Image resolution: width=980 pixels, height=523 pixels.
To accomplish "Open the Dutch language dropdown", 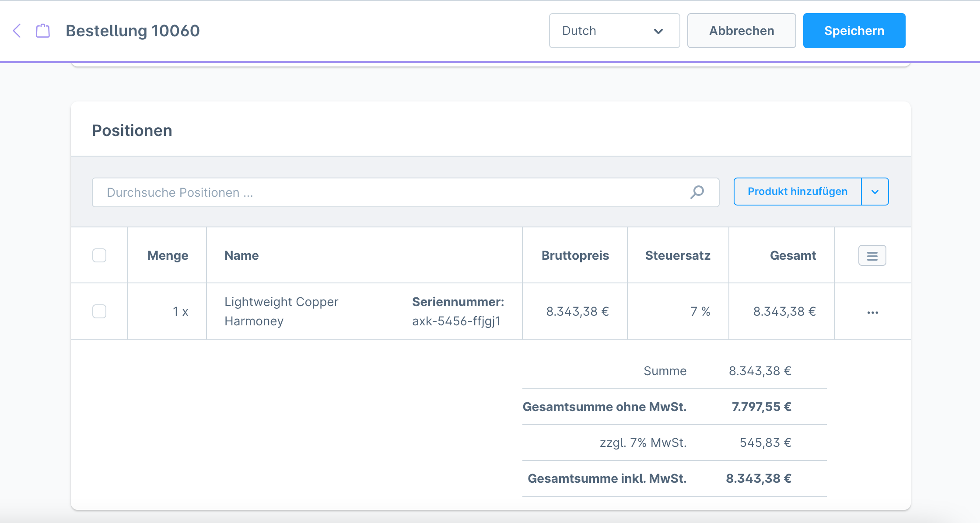I will point(614,31).
